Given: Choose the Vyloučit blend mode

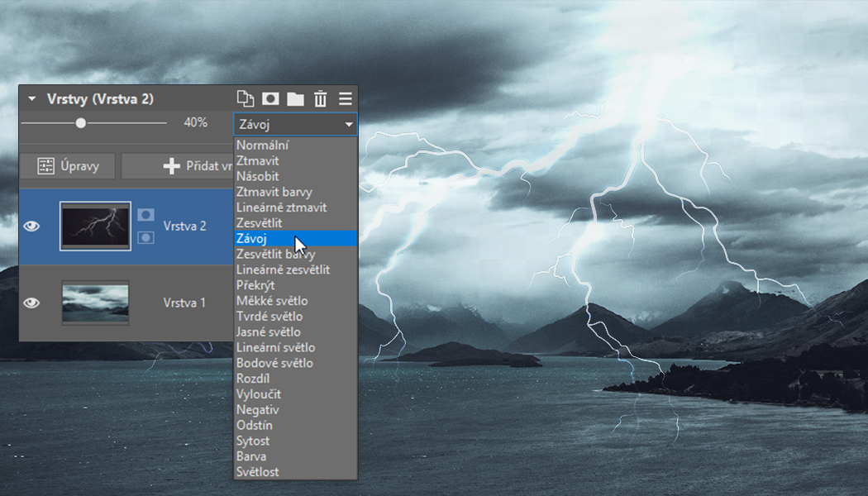Looking at the screenshot, I should click(296, 393).
